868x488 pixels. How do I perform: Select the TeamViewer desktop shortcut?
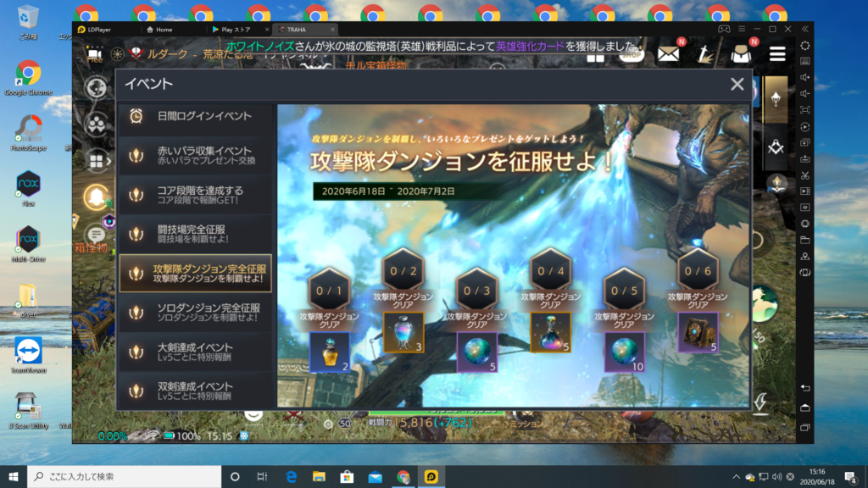coord(28,356)
